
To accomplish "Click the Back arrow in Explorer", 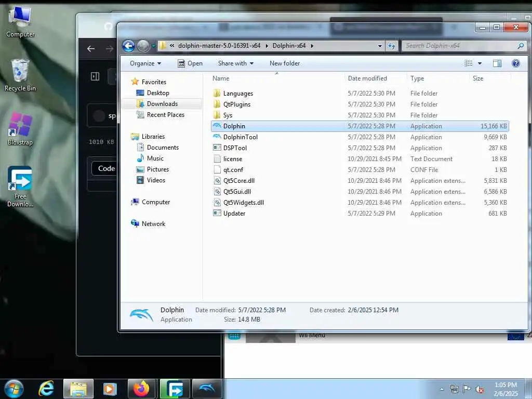I will click(129, 46).
